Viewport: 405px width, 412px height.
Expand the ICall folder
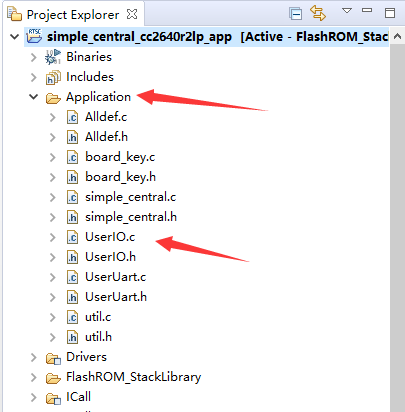coord(34,397)
